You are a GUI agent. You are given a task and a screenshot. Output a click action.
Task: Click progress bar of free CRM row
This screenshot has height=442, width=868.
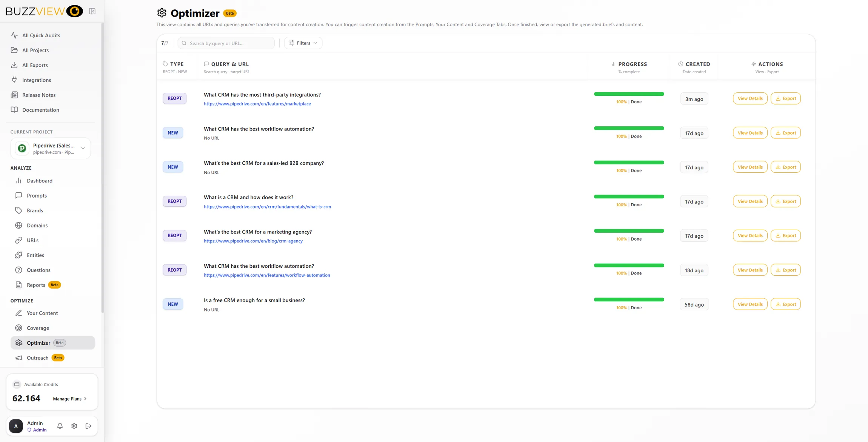pos(629,299)
